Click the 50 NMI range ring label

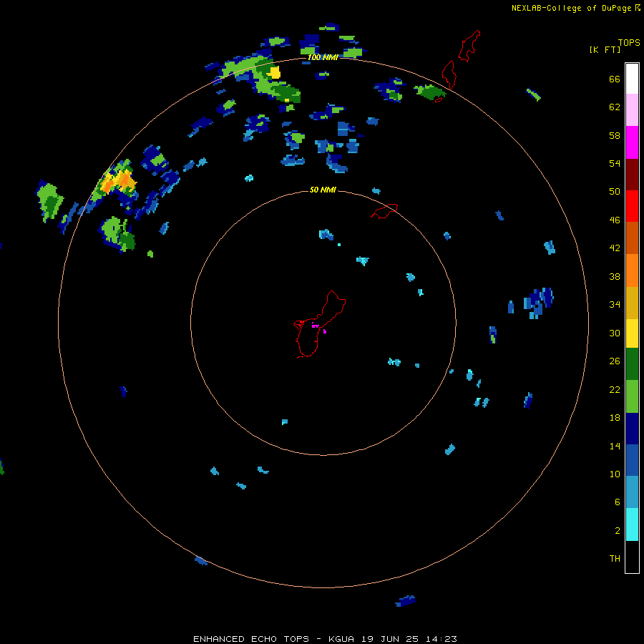pyautogui.click(x=323, y=190)
